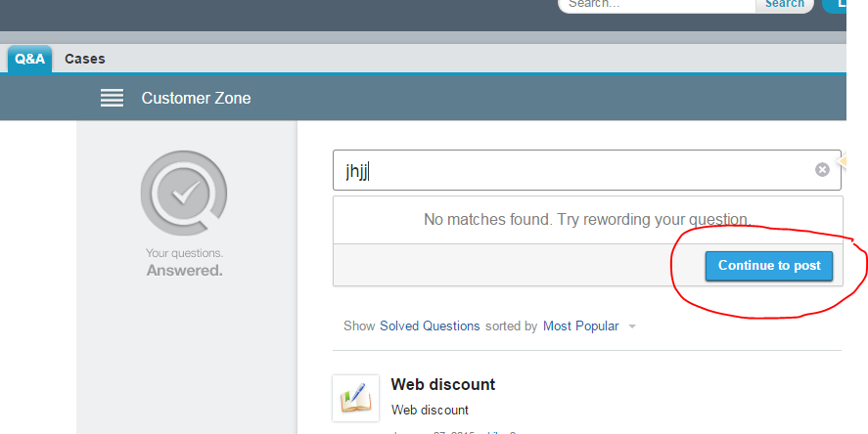The height and width of the screenshot is (434, 868).
Task: Clear the question field using the X icon
Action: (x=822, y=170)
